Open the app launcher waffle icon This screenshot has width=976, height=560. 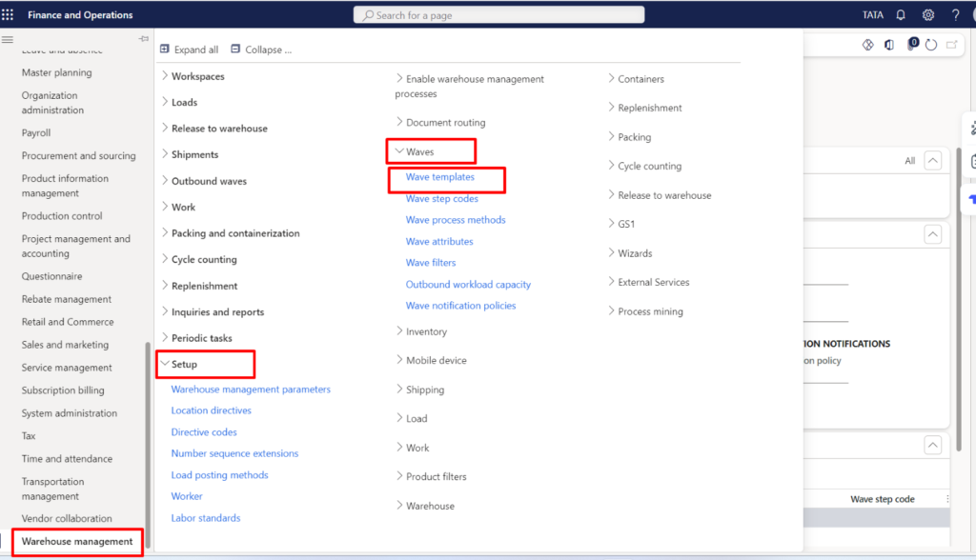(8, 14)
